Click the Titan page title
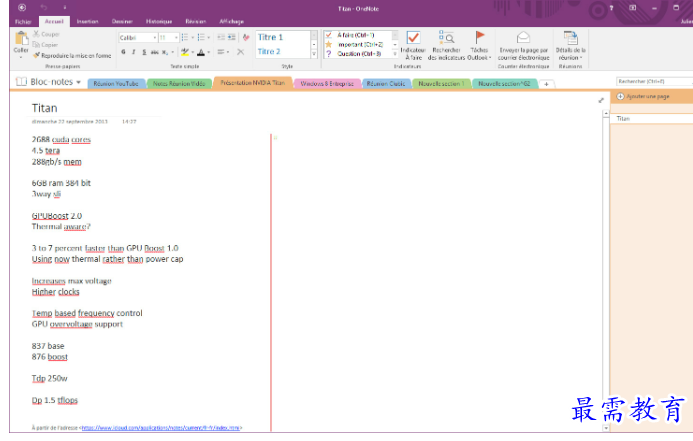The image size is (693, 441). [44, 108]
